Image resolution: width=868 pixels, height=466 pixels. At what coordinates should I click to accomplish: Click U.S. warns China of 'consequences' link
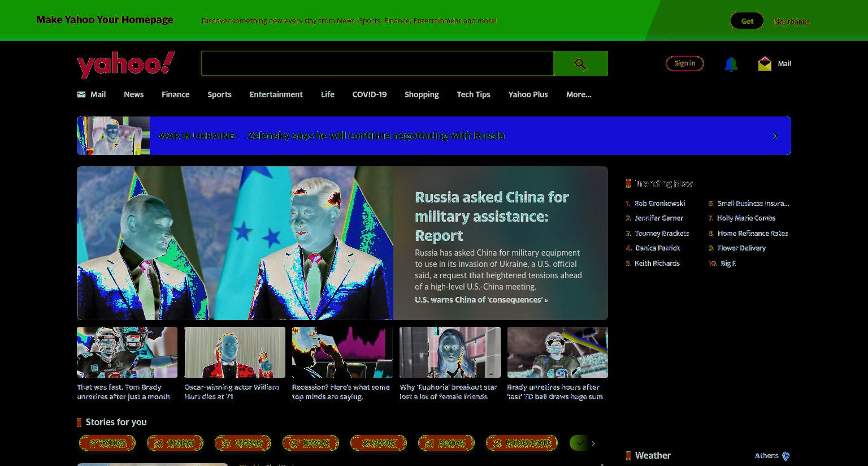coord(481,300)
